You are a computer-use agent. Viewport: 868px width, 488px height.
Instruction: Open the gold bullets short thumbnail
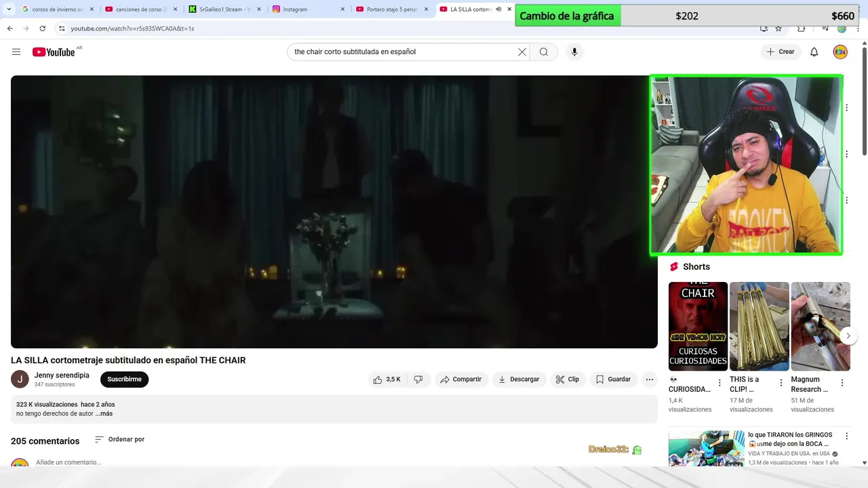coord(759,326)
